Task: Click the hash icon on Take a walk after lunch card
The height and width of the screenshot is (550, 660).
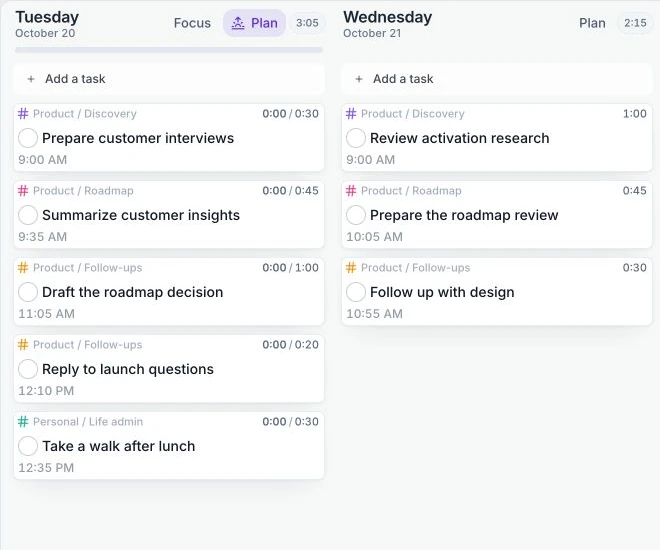Action: (x=23, y=422)
